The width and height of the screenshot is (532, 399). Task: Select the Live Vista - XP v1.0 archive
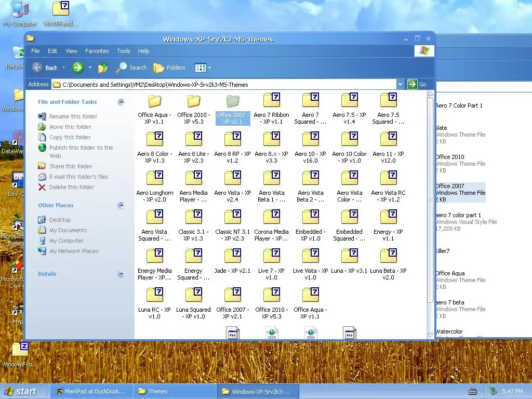[311, 264]
